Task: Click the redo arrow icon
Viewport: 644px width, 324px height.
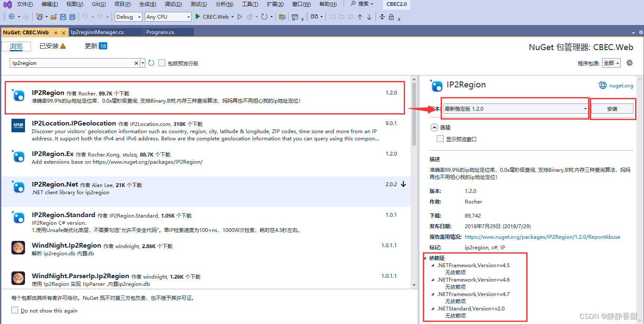Action: 100,17
